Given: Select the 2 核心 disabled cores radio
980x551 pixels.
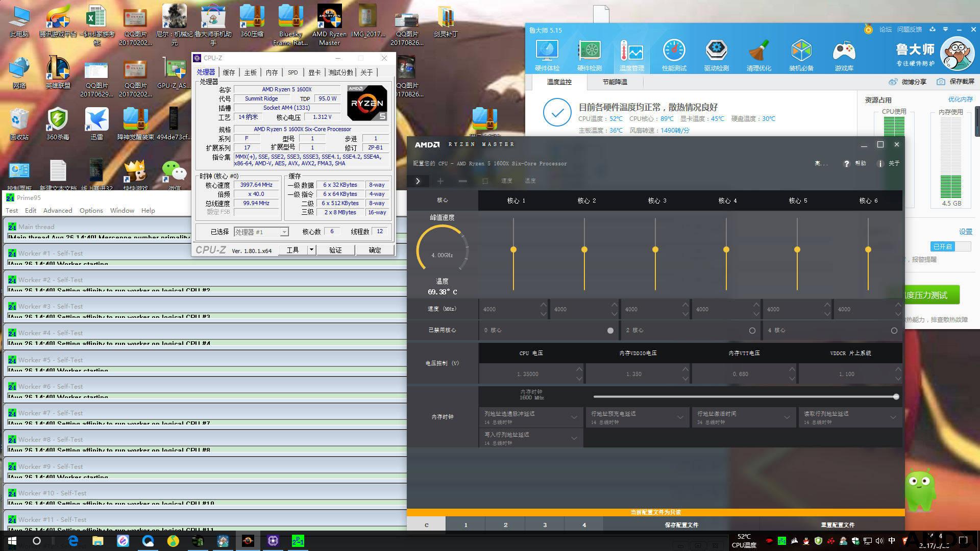Looking at the screenshot, I should tap(752, 331).
